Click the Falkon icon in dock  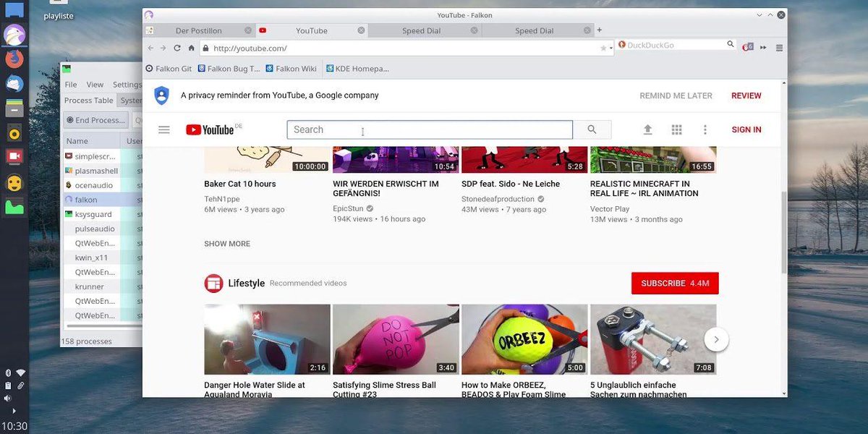[14, 34]
